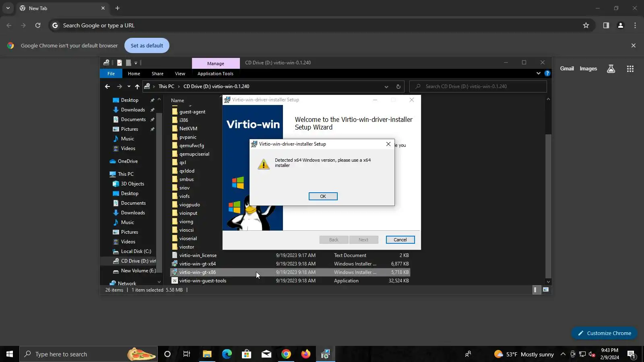Open the File menu in Explorer
The height and width of the screenshot is (362, 644).
pos(111,74)
